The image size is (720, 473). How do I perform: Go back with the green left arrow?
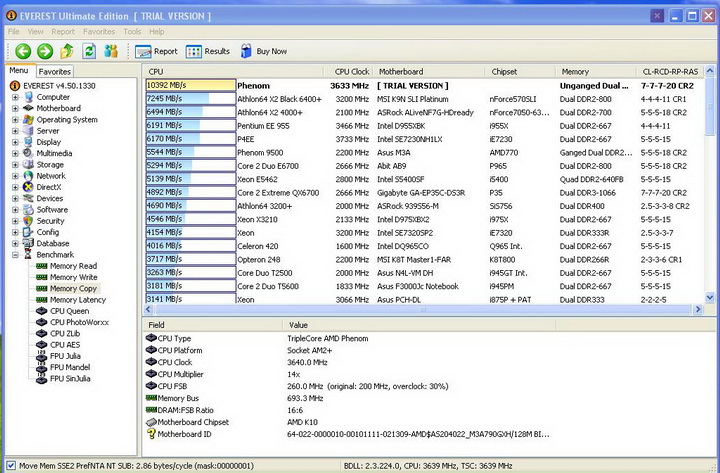click(x=23, y=51)
